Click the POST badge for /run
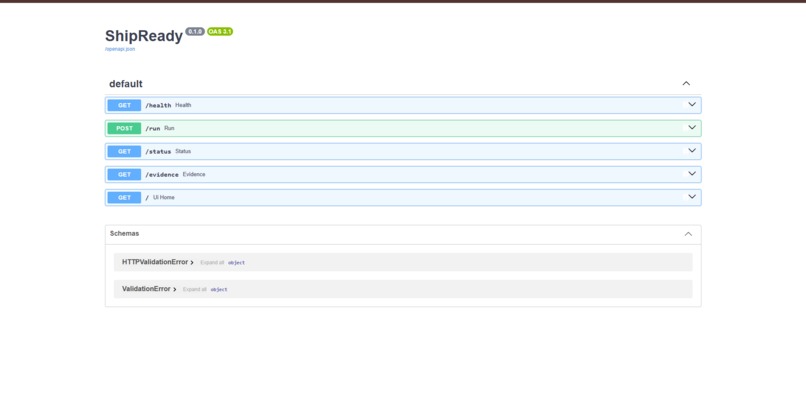This screenshot has width=806, height=396. click(x=124, y=129)
